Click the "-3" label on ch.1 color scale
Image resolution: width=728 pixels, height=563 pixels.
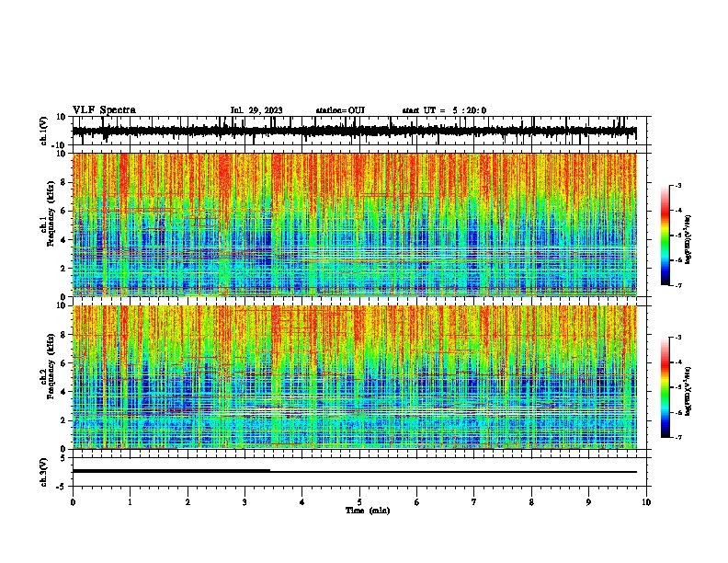coord(678,186)
